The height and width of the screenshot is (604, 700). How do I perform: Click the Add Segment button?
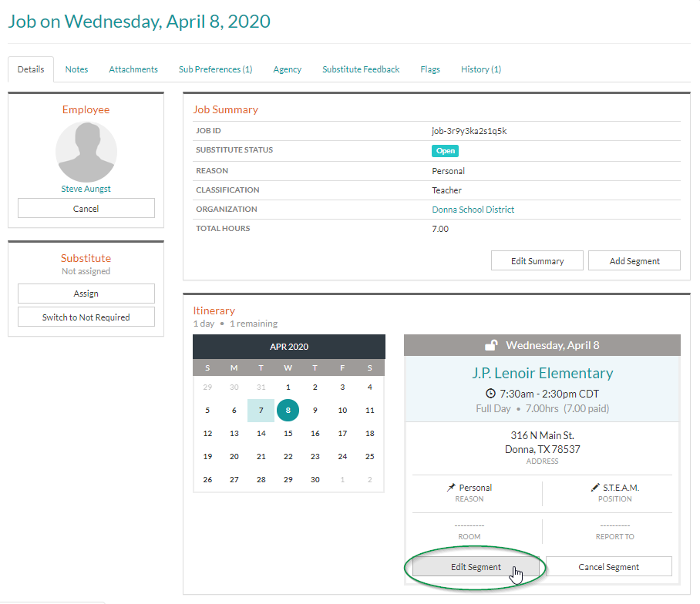(x=634, y=261)
